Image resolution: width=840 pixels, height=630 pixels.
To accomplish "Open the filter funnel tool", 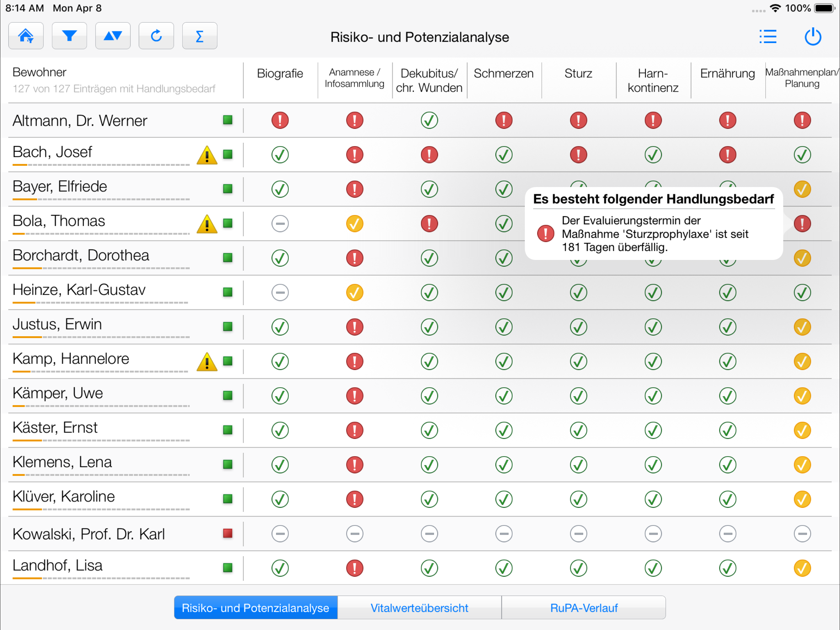I will tap(69, 36).
